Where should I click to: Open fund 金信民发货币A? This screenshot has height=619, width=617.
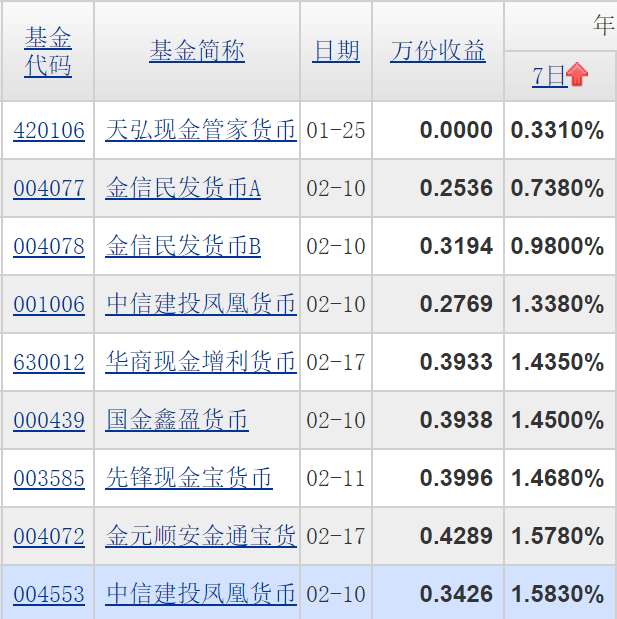[x=183, y=188]
